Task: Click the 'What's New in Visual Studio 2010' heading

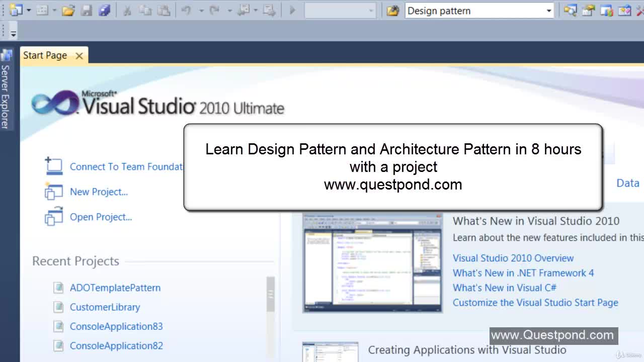Action: click(x=536, y=221)
